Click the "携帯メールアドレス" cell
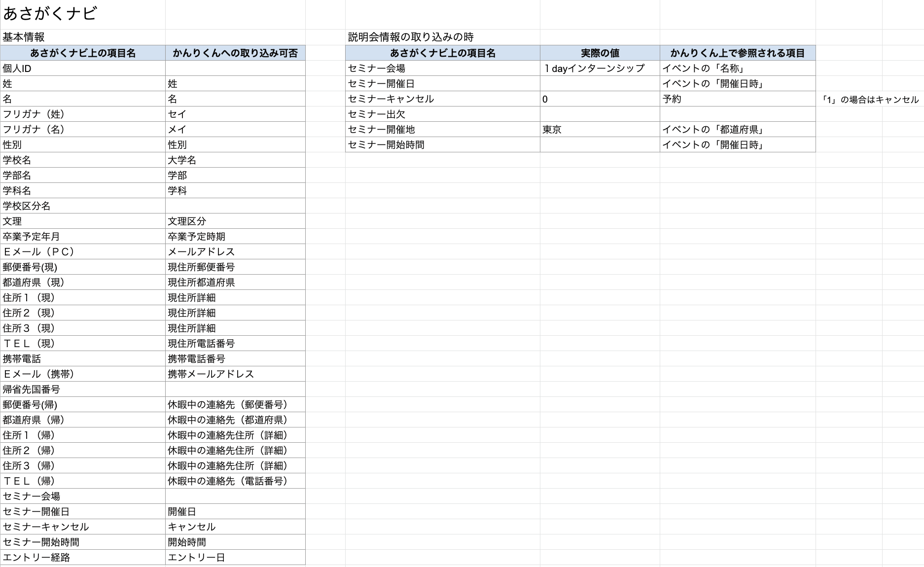924x567 pixels. [211, 374]
